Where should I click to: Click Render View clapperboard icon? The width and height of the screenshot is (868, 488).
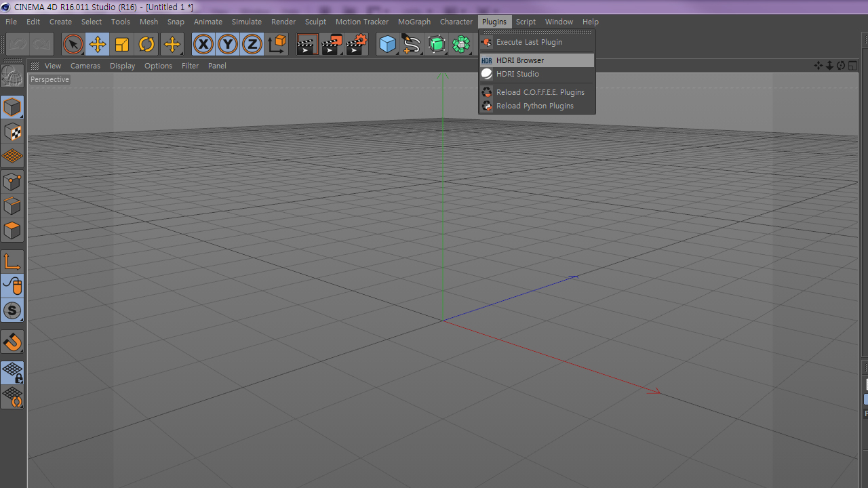point(307,45)
